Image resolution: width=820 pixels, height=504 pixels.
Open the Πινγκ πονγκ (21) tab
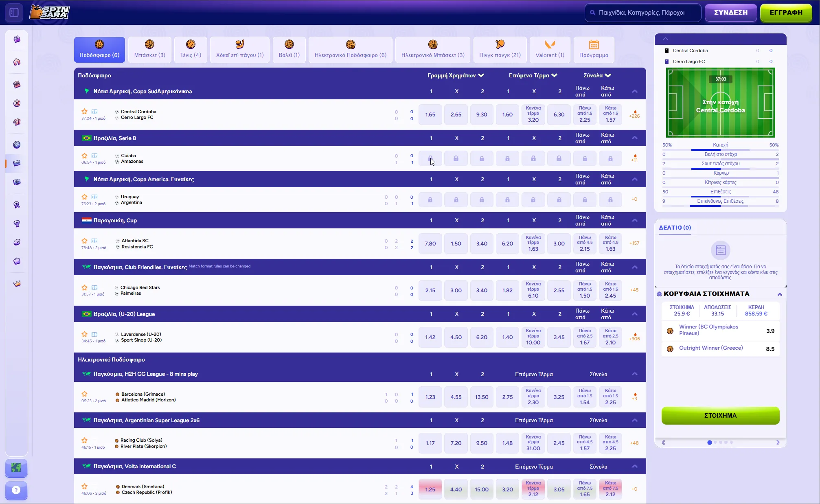[500, 50]
